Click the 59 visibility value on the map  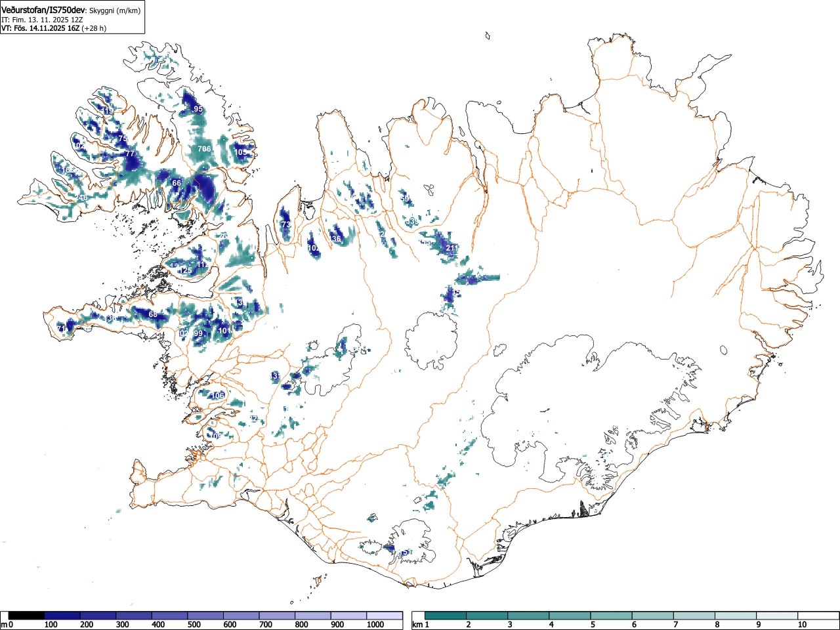click(x=405, y=199)
